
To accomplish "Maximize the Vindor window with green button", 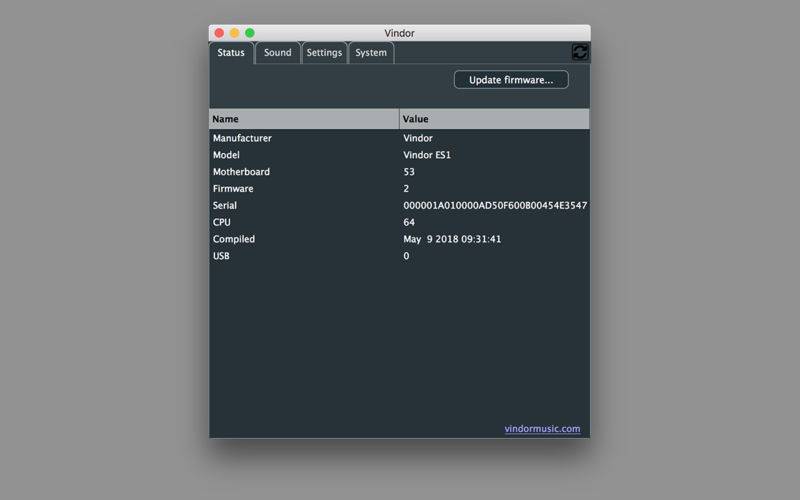I will pyautogui.click(x=249, y=33).
